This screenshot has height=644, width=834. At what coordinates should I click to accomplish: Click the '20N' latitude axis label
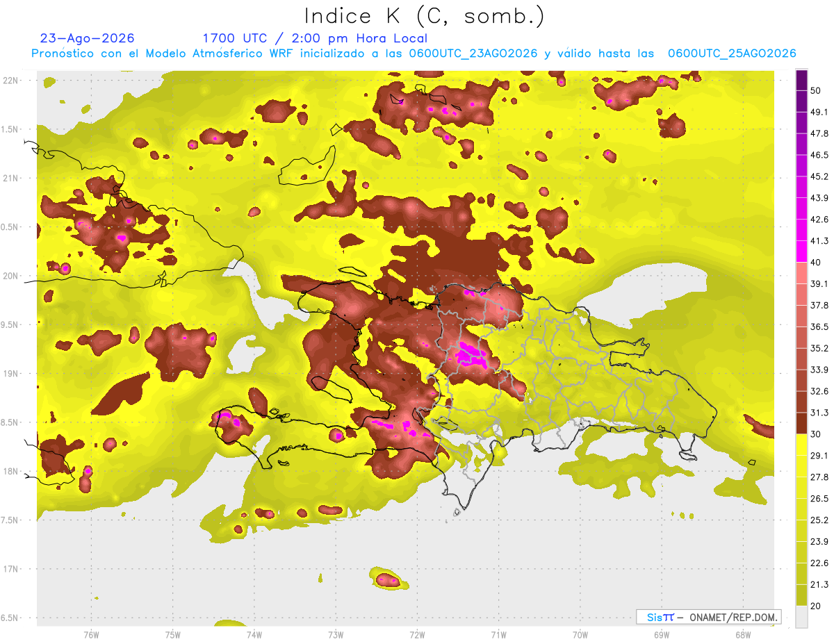click(11, 276)
